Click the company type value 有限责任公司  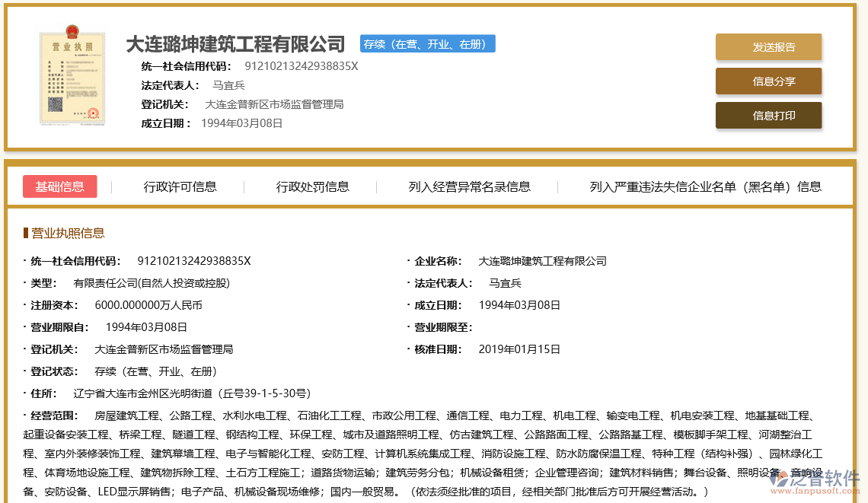(x=151, y=283)
